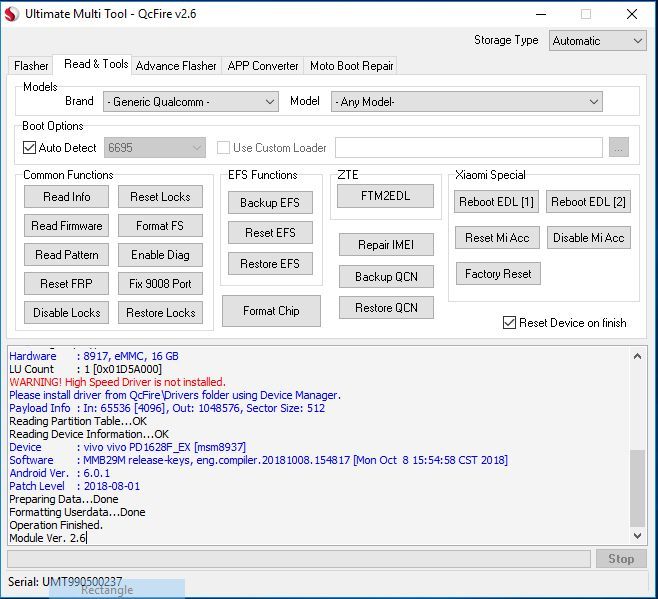
Task: Open the Advance Flasher tab
Action: point(176,66)
